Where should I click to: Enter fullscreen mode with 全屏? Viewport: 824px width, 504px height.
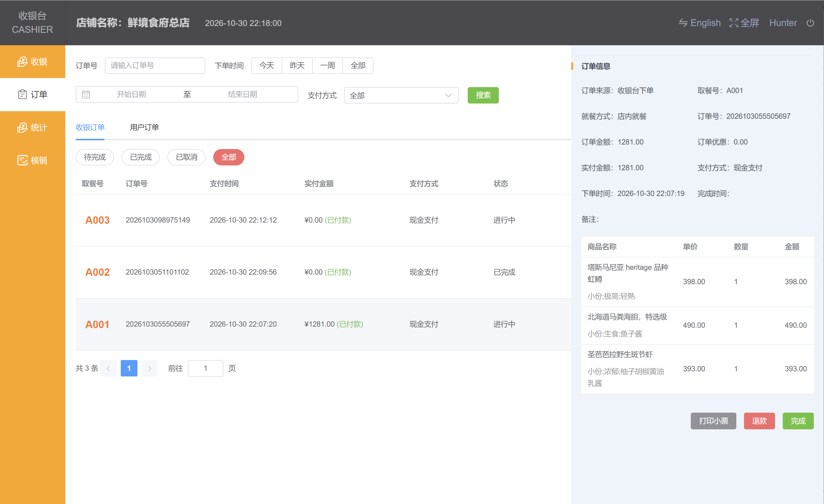744,23
